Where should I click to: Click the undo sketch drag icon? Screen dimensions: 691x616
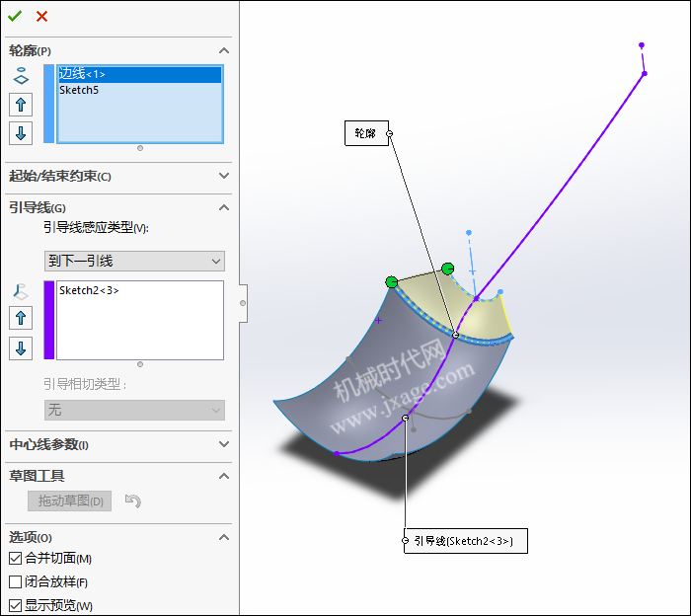(x=132, y=501)
